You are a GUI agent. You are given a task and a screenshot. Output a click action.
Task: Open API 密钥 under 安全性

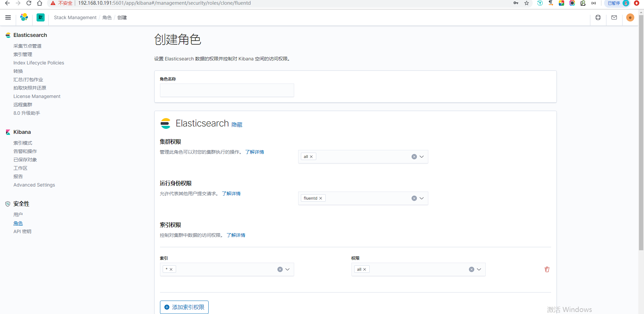pos(22,231)
